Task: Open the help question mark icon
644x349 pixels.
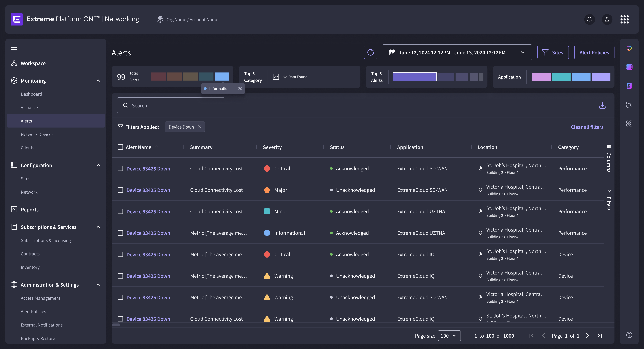Action: click(x=629, y=335)
